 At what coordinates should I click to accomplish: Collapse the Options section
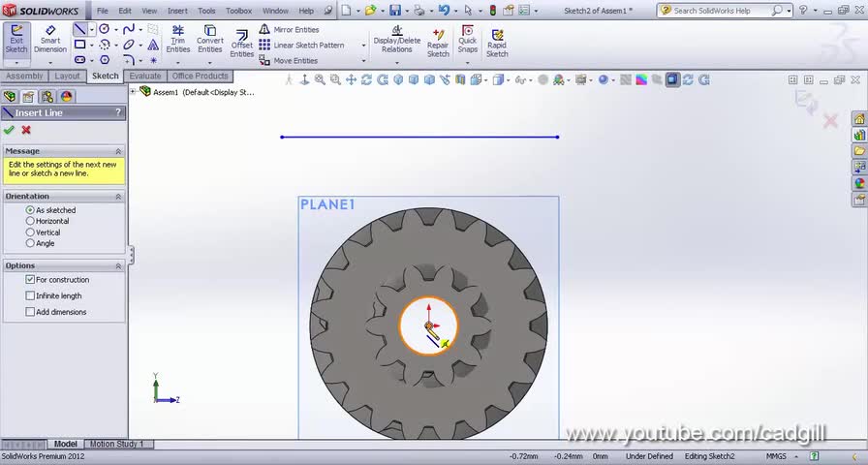[118, 265]
